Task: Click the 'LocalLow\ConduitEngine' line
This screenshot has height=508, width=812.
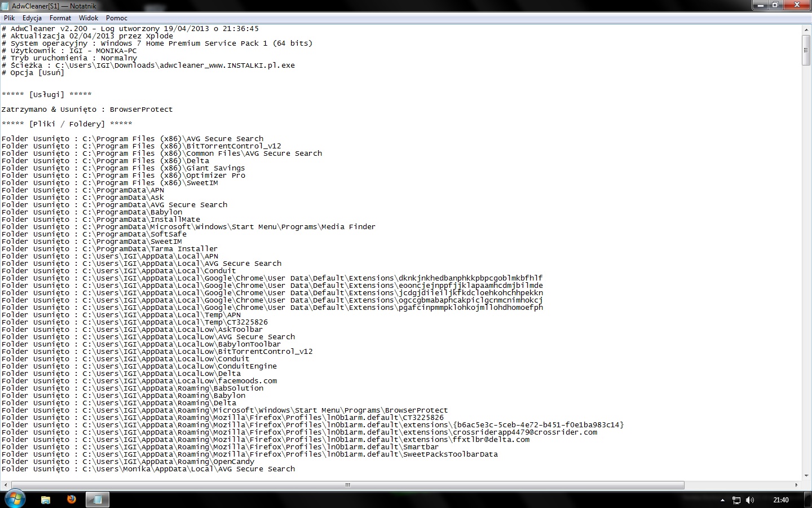Action: click(x=139, y=366)
